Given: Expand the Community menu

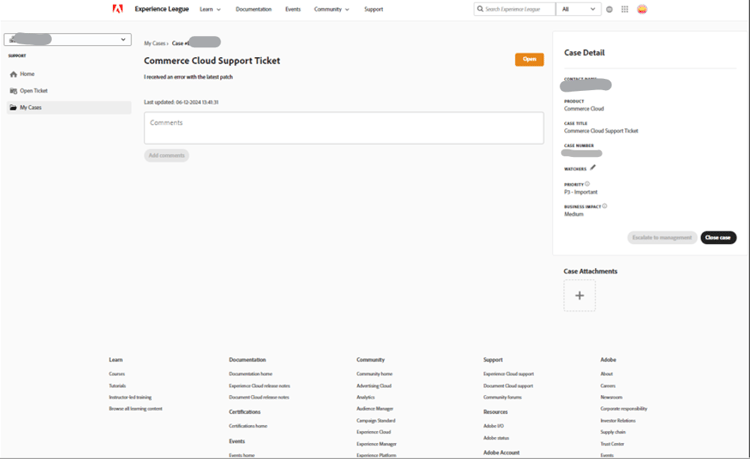Looking at the screenshot, I should [x=331, y=10].
